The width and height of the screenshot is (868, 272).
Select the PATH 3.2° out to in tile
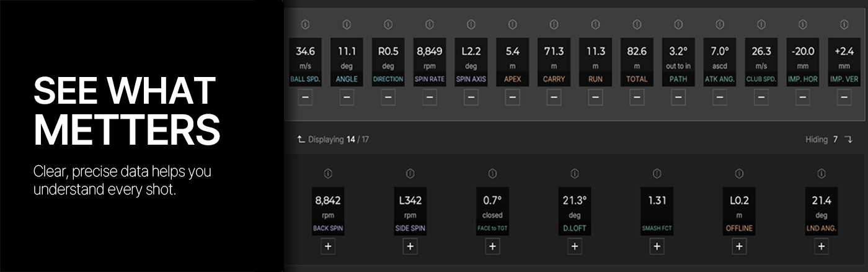point(678,63)
